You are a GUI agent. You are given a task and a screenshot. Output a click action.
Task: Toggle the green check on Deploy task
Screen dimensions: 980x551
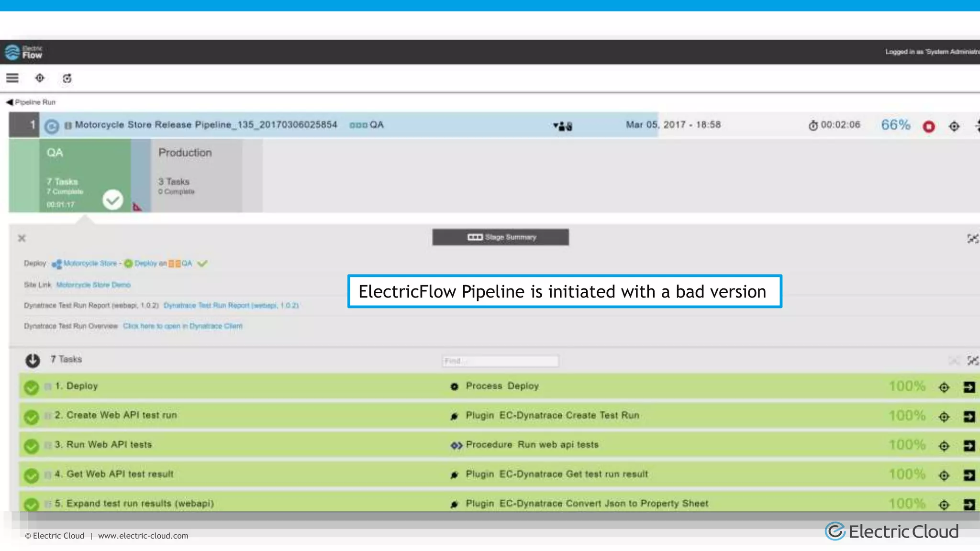point(32,387)
